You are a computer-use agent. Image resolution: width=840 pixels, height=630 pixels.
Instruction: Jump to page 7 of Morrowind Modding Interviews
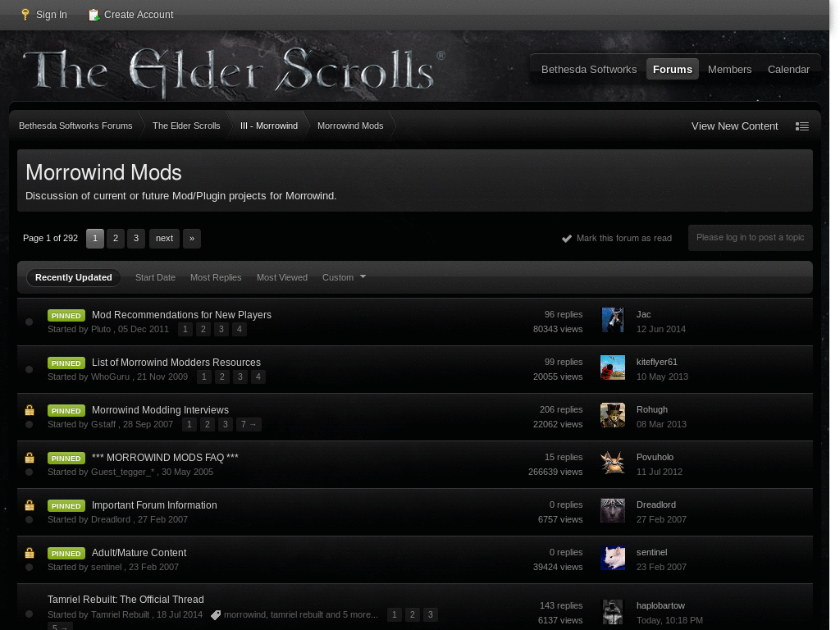coord(249,425)
